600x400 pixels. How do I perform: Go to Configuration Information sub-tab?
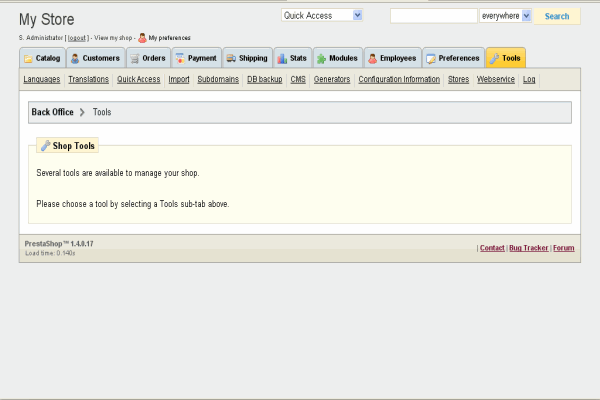click(399, 79)
